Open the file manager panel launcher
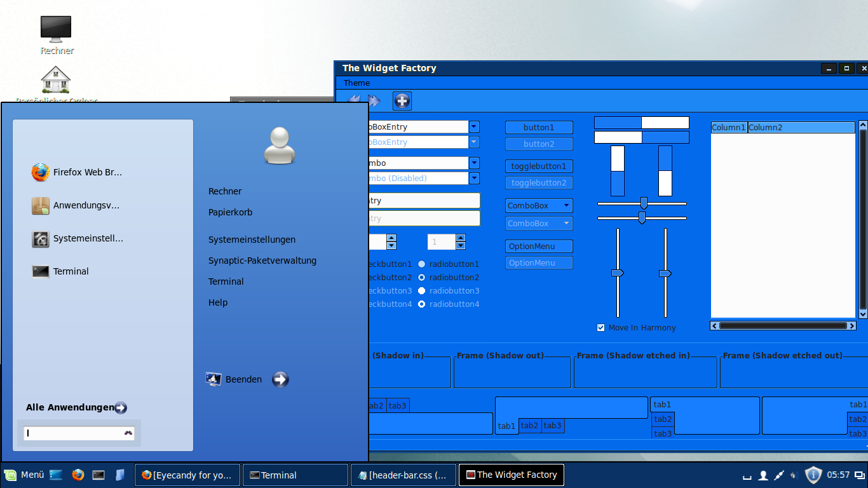 tap(119, 475)
